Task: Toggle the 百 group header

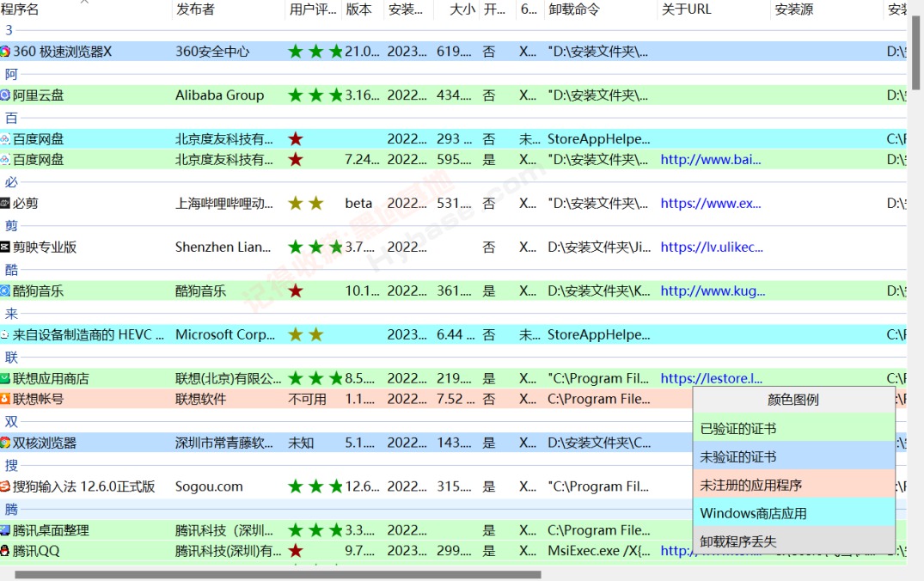Action: 11,118
